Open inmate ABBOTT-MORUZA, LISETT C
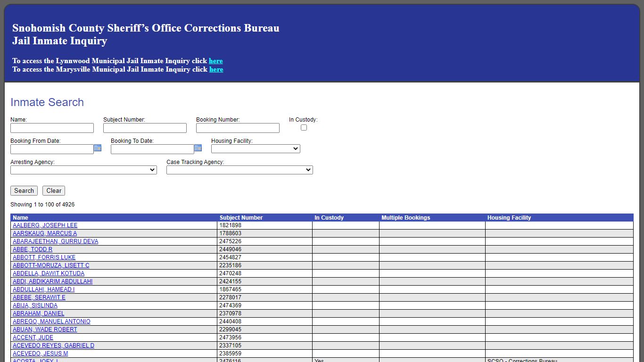Image resolution: width=644 pixels, height=362 pixels. coord(51,265)
